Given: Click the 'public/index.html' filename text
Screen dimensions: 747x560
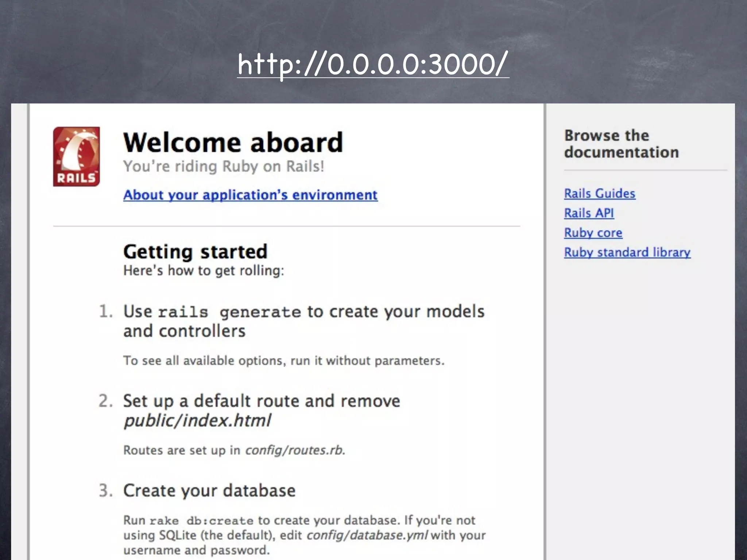Looking at the screenshot, I should [197, 420].
